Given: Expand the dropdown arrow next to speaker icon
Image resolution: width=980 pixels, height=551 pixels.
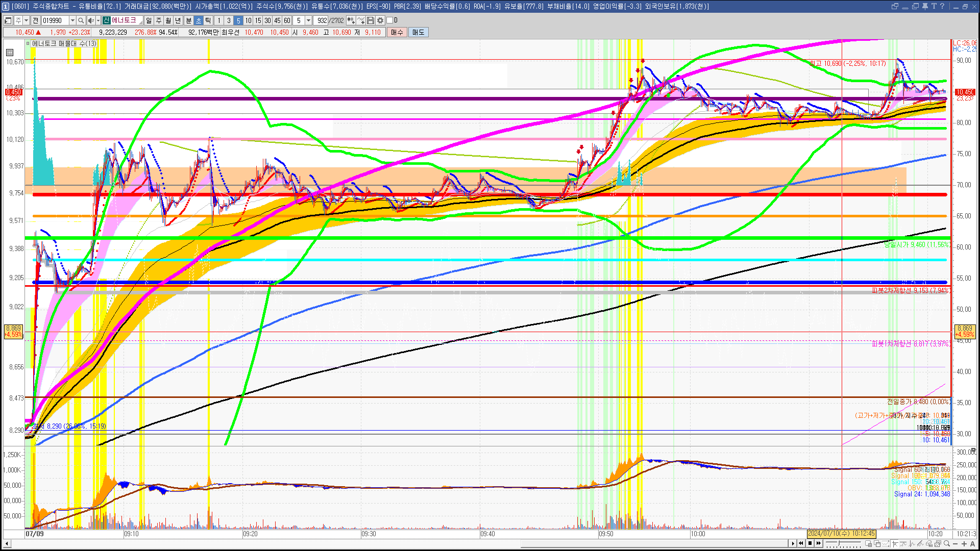Looking at the screenshot, I should click(x=98, y=20).
